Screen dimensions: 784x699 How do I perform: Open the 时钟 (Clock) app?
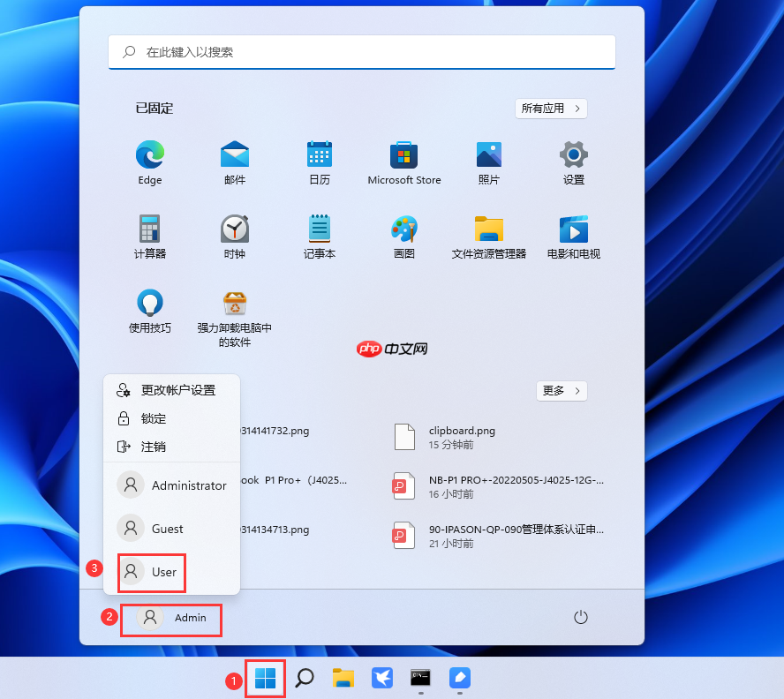pyautogui.click(x=234, y=236)
